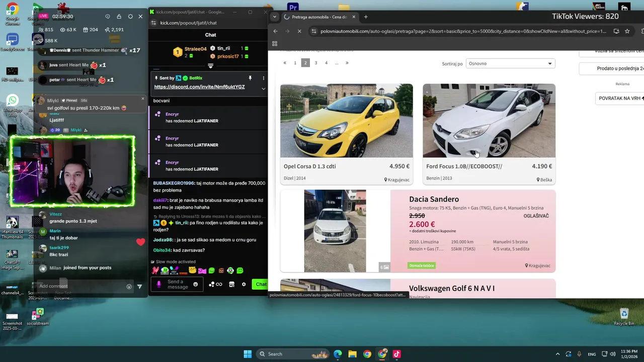Open TikTok overlay settings gear
The image size is (644, 362).
pyautogui.click(x=130, y=17)
